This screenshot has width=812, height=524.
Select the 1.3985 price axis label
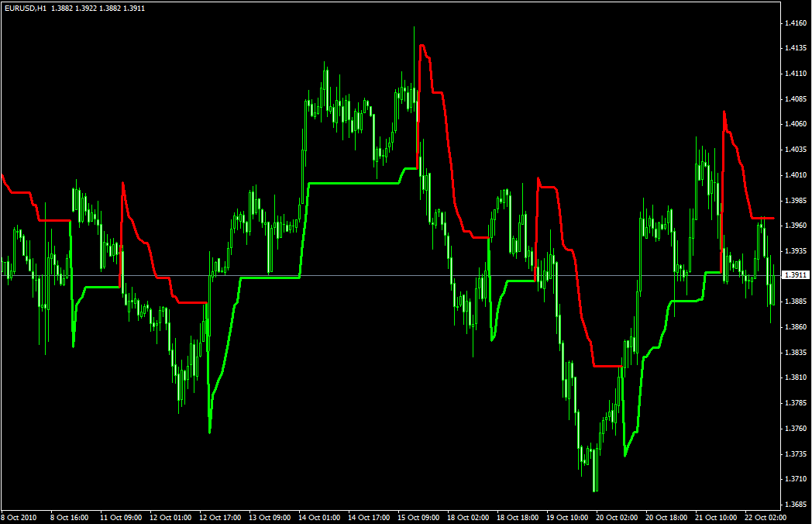796,200
